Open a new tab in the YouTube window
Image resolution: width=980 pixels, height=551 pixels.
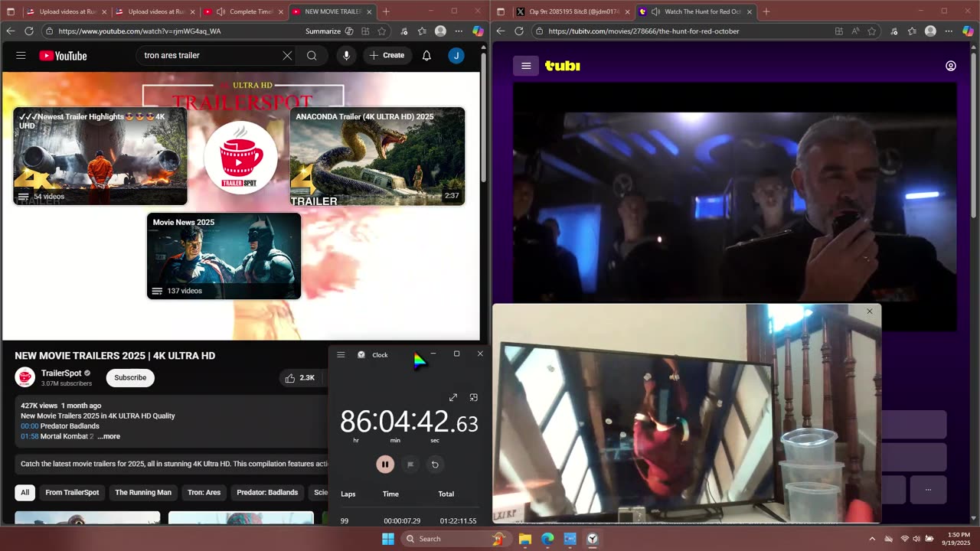click(386, 11)
